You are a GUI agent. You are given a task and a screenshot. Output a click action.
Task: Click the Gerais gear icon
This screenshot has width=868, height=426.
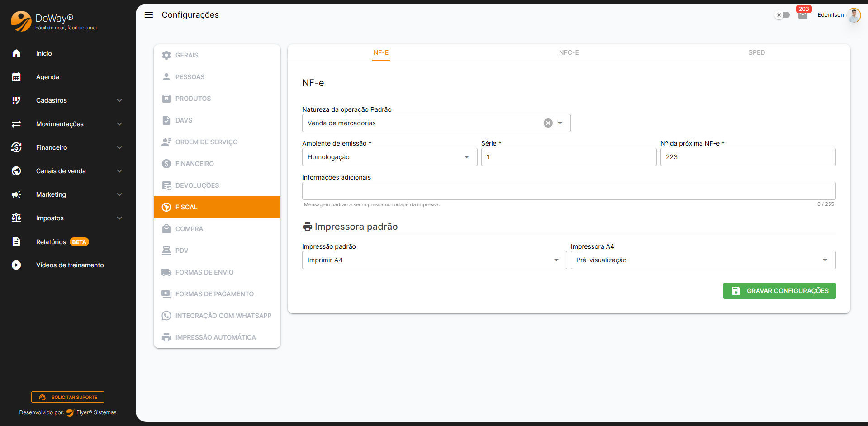pyautogui.click(x=166, y=55)
